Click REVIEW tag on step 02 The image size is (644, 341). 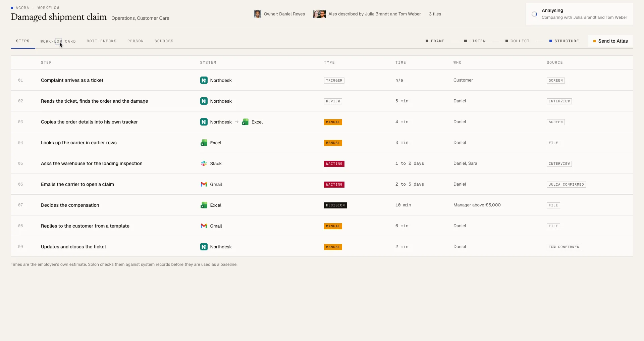333,101
